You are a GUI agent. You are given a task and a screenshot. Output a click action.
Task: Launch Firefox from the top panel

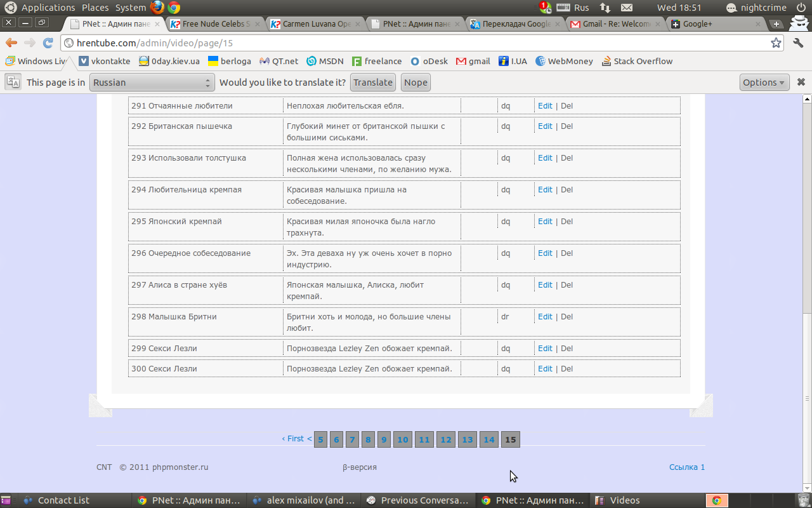tap(158, 8)
